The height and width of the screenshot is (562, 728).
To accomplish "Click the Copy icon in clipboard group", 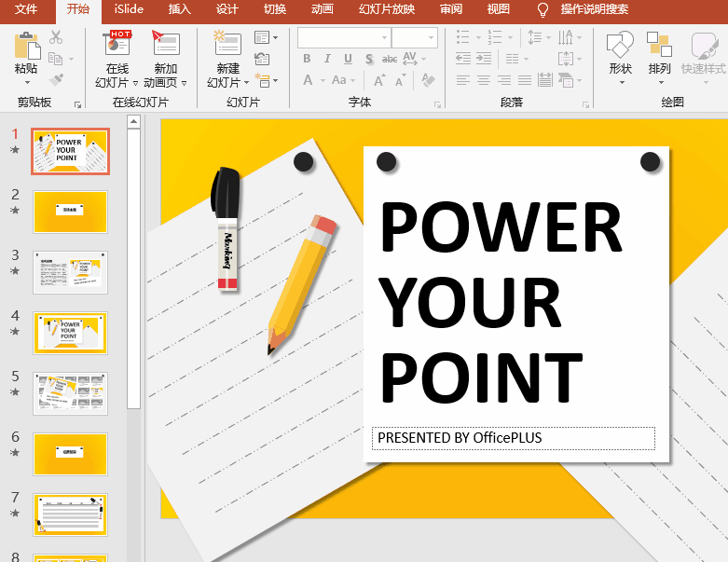I will tap(55, 59).
